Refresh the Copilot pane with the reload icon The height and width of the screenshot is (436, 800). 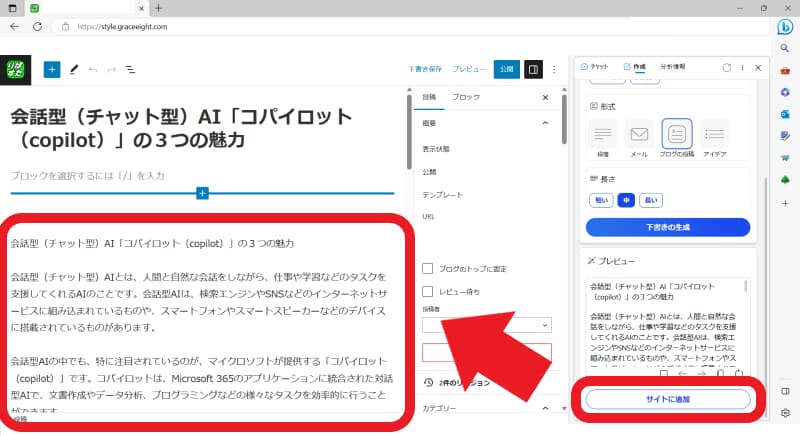click(727, 67)
